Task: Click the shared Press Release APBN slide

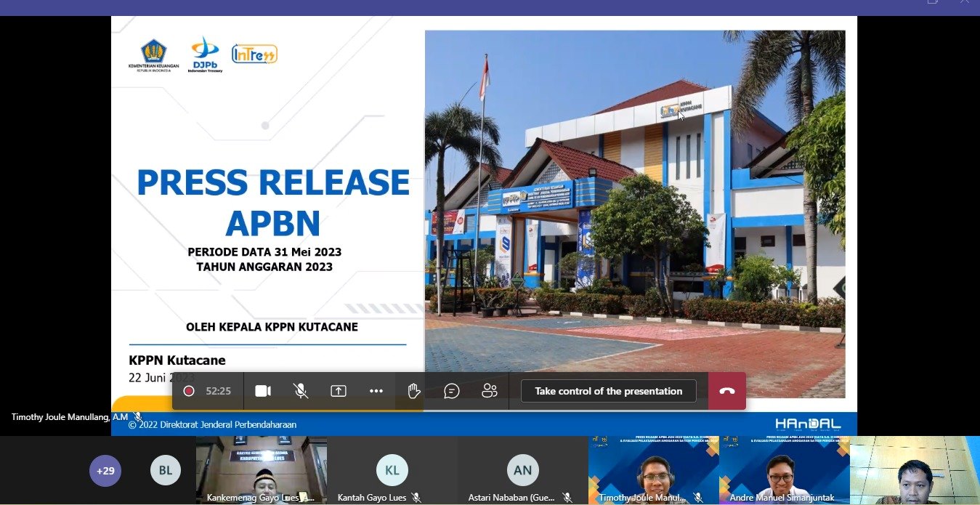Action: [x=484, y=218]
